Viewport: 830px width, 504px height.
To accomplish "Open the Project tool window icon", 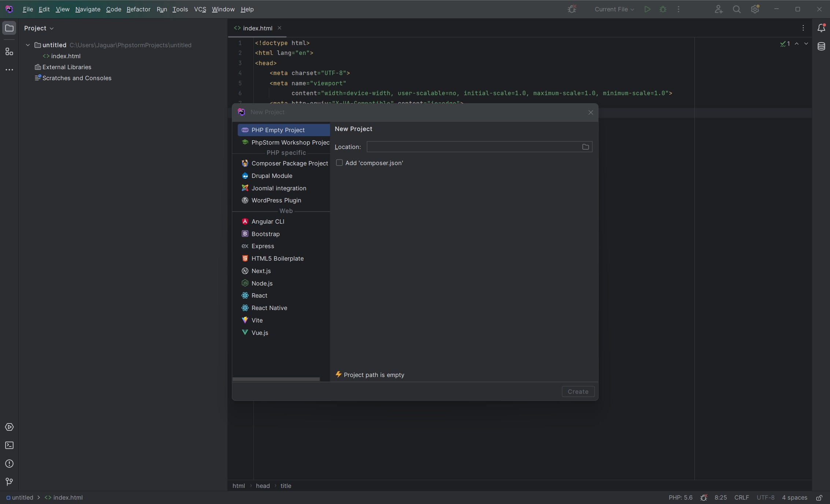I will pos(9,28).
